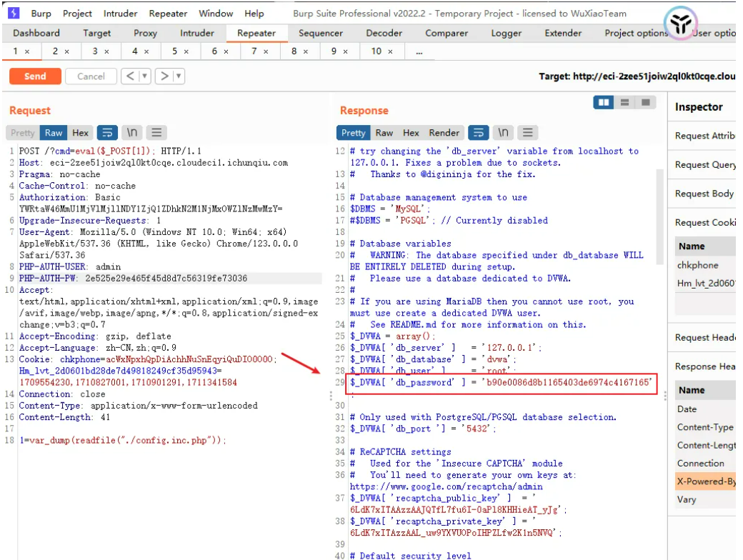Select the Content-Type response header row

(x=705, y=427)
